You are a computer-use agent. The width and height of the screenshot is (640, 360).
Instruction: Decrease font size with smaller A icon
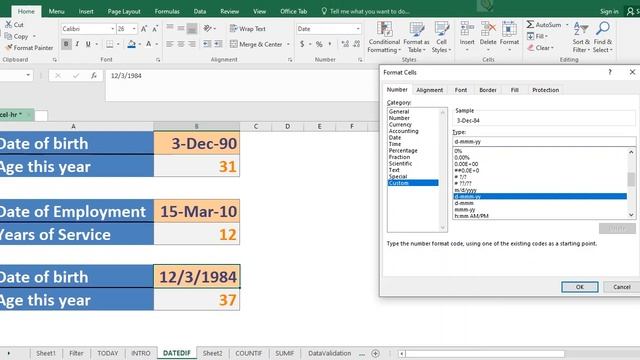click(155, 29)
